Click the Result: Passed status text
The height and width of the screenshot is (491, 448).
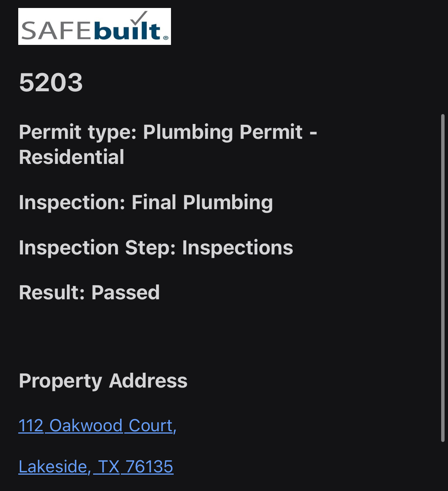point(89,292)
